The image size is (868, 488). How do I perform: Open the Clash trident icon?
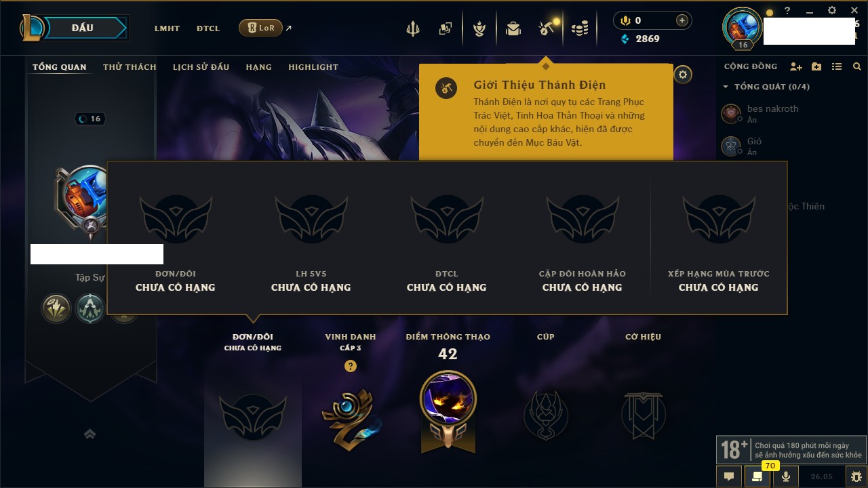(412, 28)
